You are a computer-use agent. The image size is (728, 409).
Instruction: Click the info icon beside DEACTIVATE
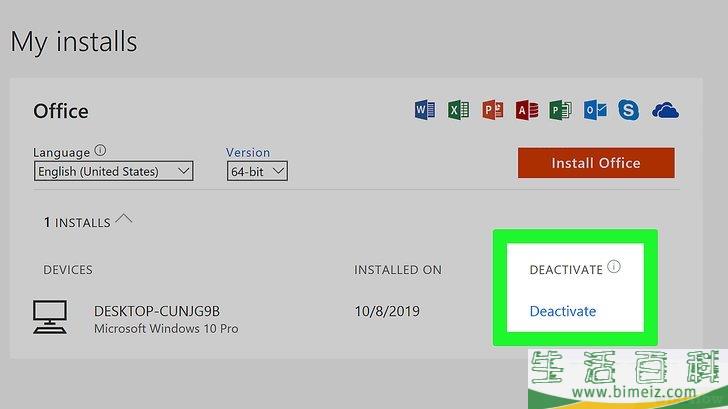[614, 266]
